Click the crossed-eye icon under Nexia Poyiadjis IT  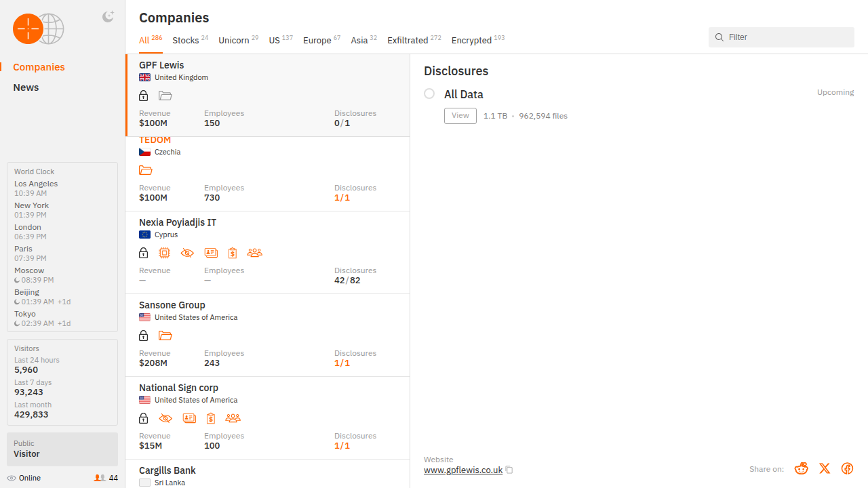pos(187,253)
